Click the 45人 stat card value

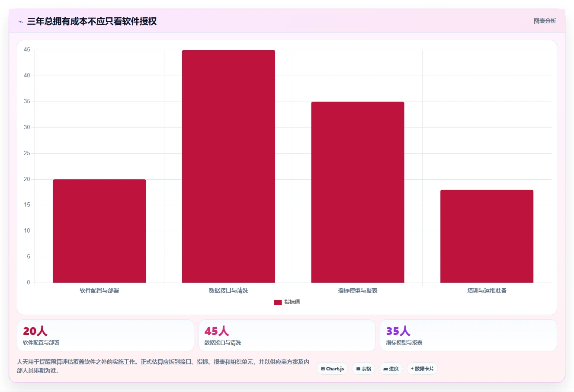(x=217, y=331)
